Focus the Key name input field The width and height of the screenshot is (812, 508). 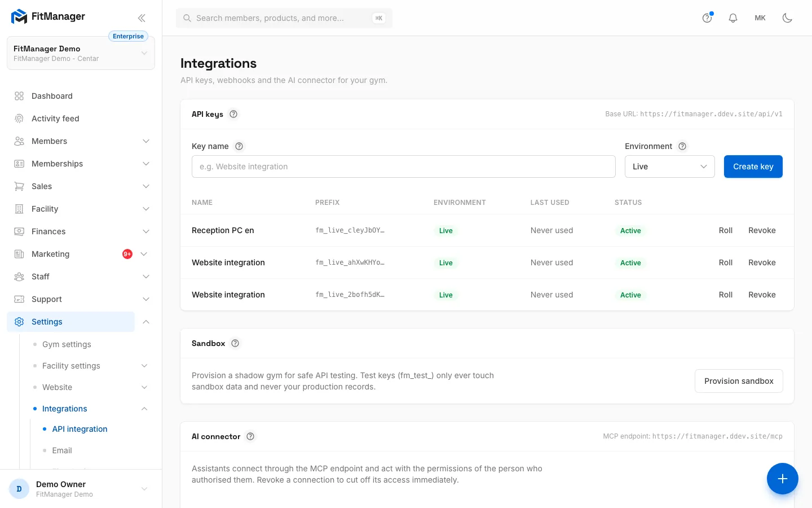[x=404, y=167]
